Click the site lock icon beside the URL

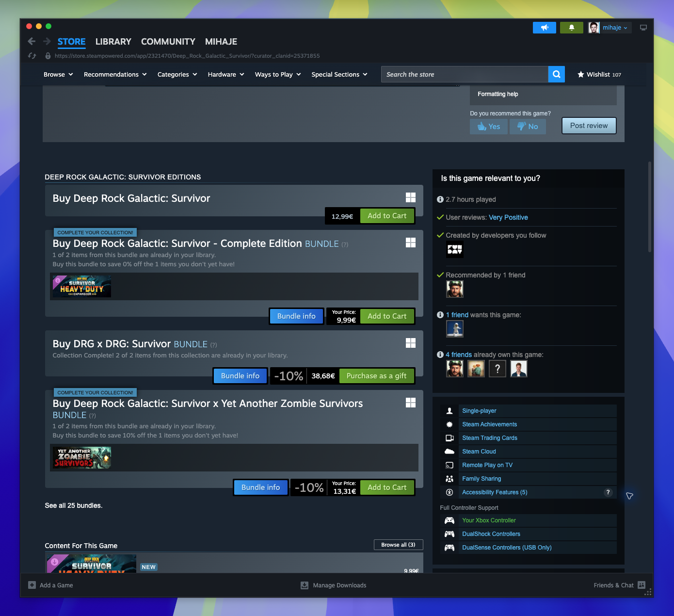[48, 56]
